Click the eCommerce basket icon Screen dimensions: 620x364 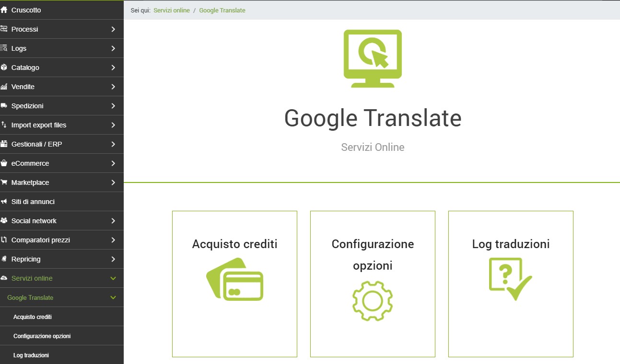[4, 163]
